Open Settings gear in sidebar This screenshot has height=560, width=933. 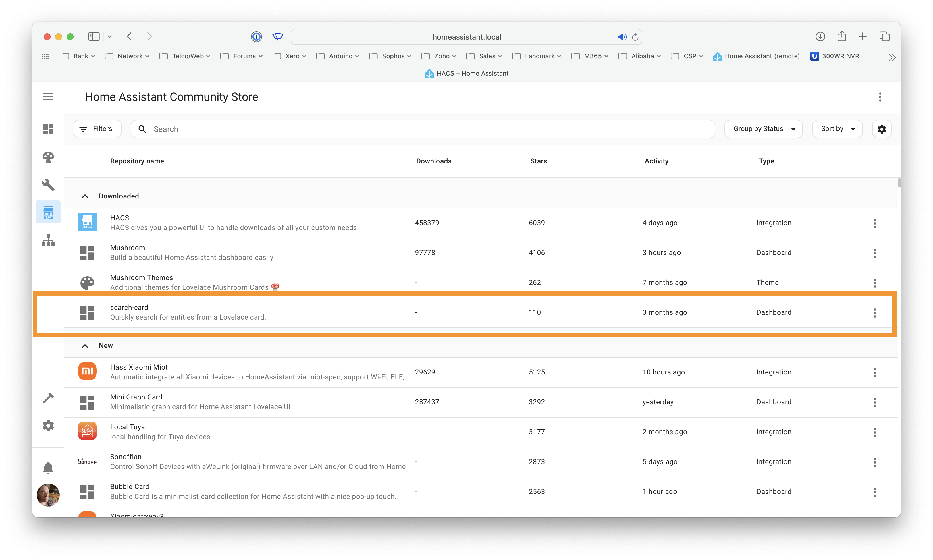pos(48,426)
